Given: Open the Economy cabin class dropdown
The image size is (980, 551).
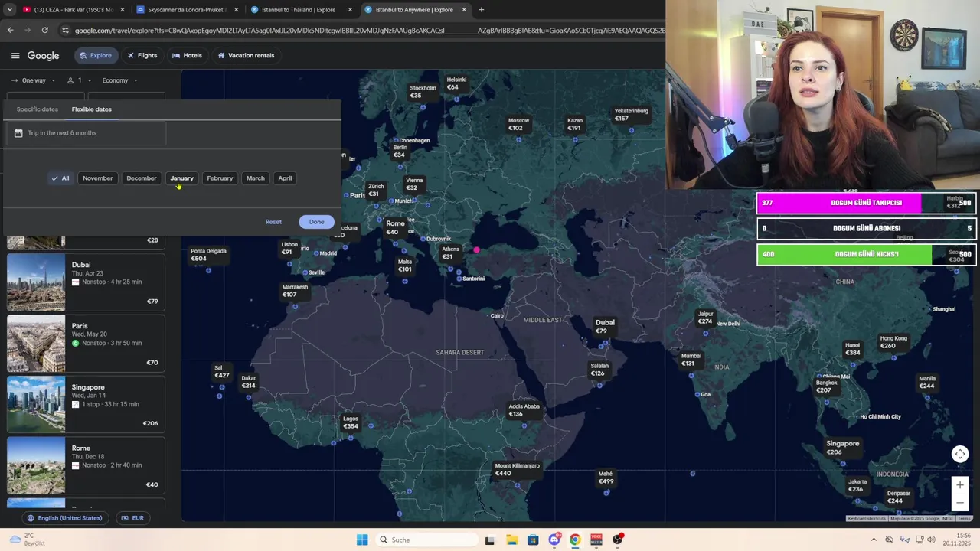Looking at the screenshot, I should (119, 80).
